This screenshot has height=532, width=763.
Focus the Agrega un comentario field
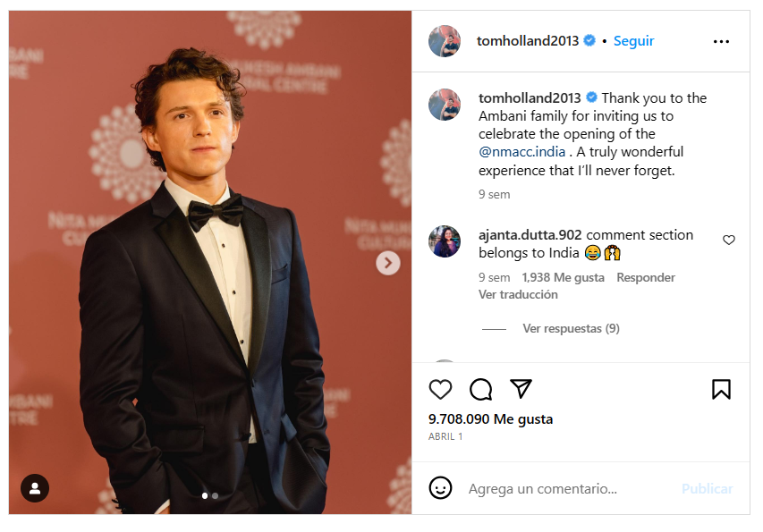coord(555,489)
